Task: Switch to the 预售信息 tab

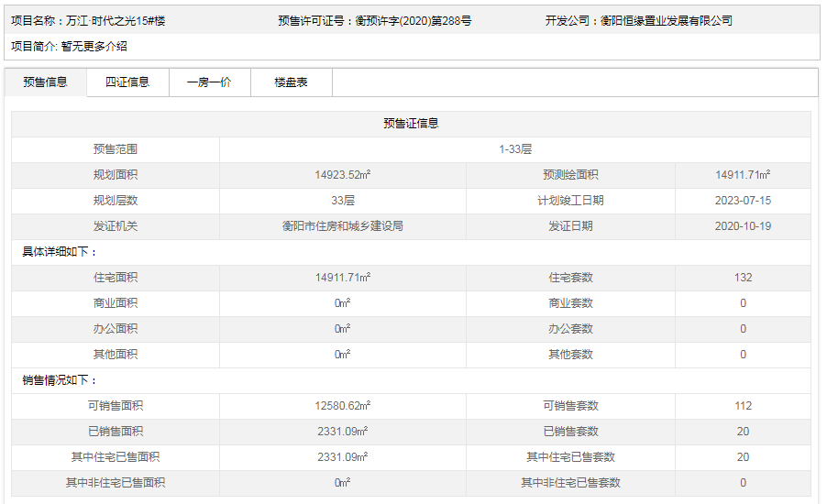Action: click(46, 82)
